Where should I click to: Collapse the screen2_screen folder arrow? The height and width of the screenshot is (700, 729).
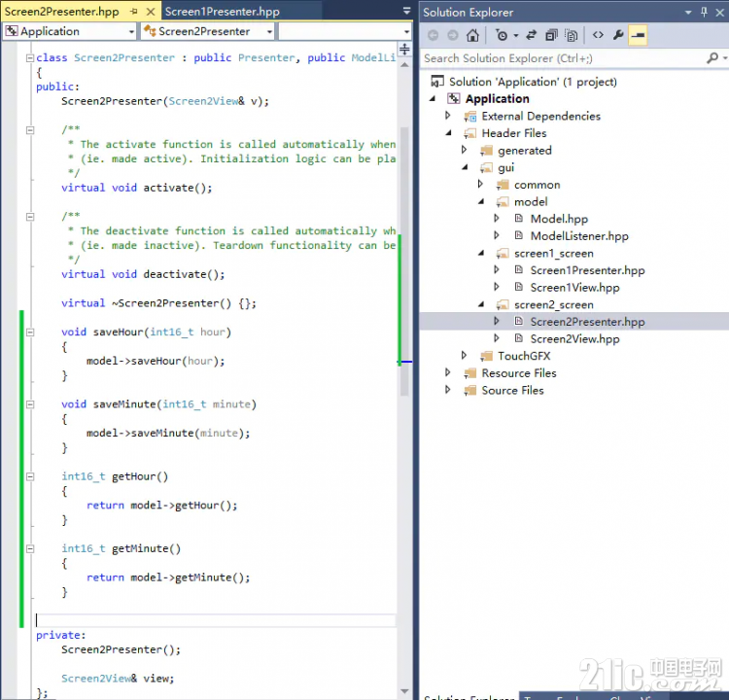(x=481, y=304)
